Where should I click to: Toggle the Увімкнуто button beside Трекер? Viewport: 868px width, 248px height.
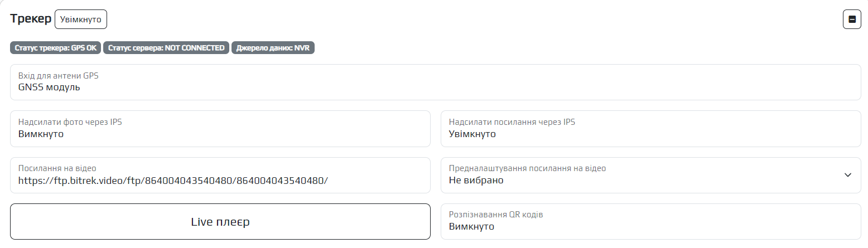pyautogui.click(x=81, y=20)
